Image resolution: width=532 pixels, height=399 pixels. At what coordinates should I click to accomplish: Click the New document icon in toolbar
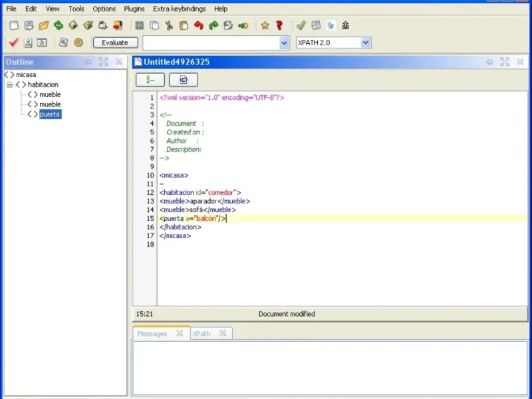point(14,25)
